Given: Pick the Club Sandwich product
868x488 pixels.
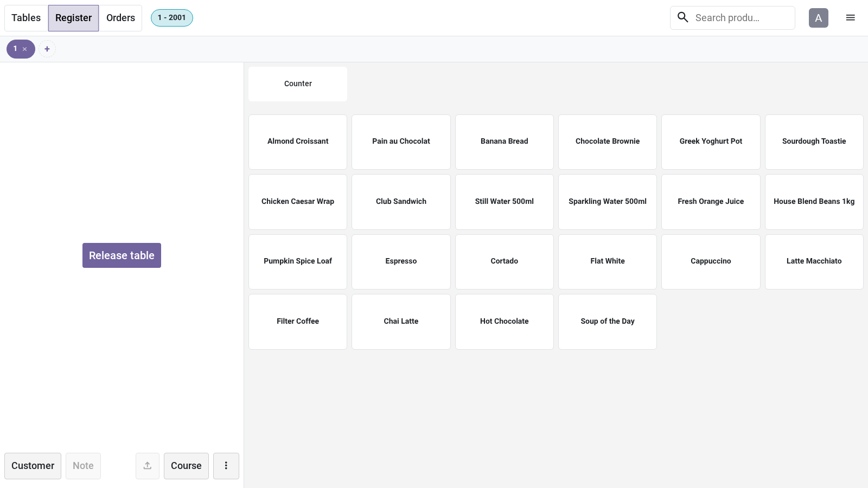Looking at the screenshot, I should click(401, 202).
